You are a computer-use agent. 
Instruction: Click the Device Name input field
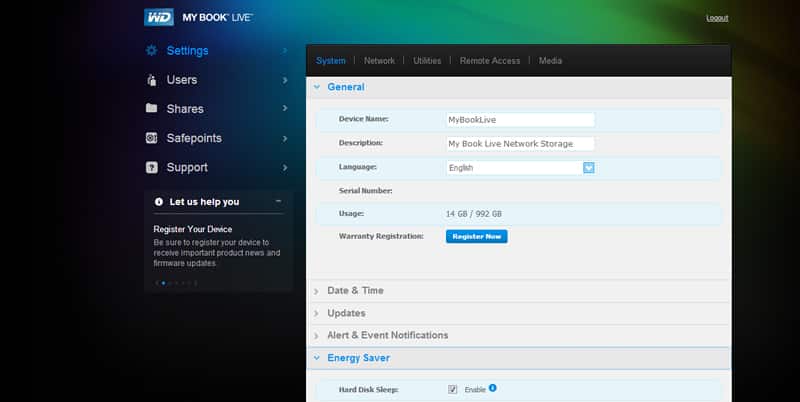(x=520, y=119)
